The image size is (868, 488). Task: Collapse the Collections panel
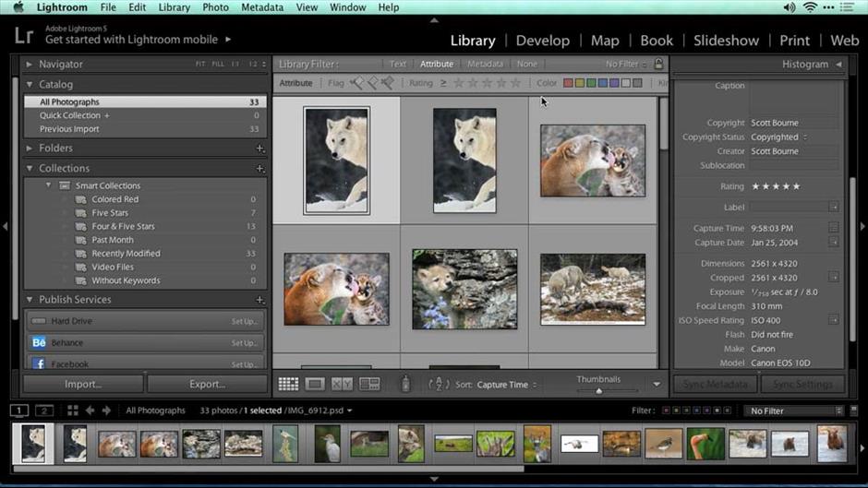point(30,168)
